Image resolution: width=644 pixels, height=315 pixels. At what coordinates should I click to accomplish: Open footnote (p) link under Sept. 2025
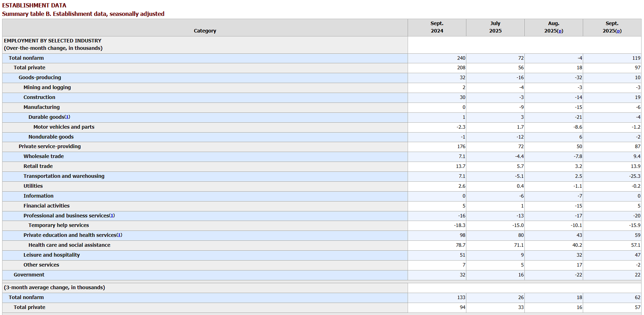619,31
